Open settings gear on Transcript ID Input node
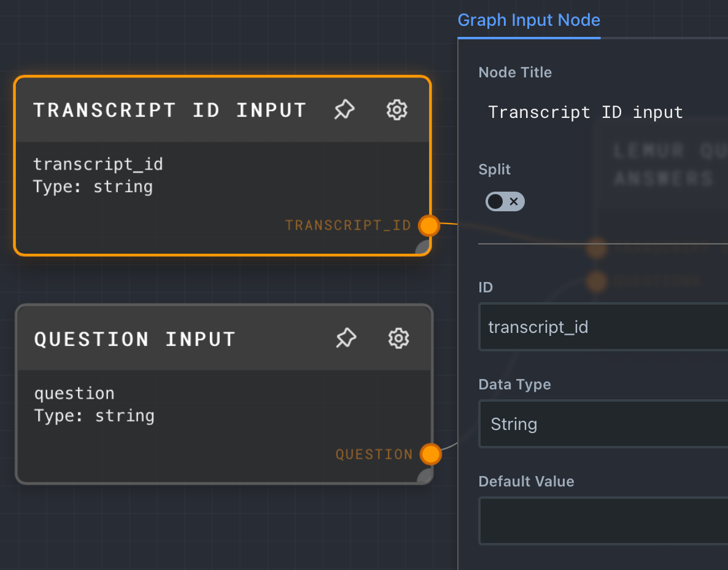The width and height of the screenshot is (728, 570). (397, 109)
